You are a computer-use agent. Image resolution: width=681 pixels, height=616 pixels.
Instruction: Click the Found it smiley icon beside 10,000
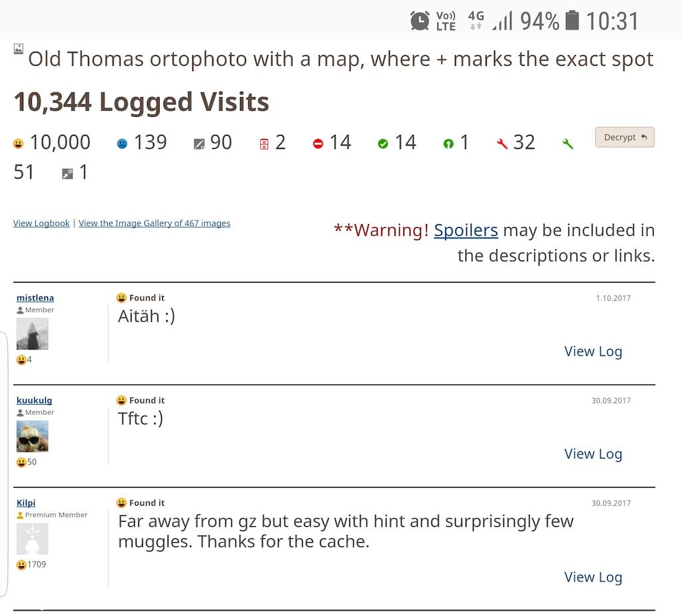[x=18, y=144]
